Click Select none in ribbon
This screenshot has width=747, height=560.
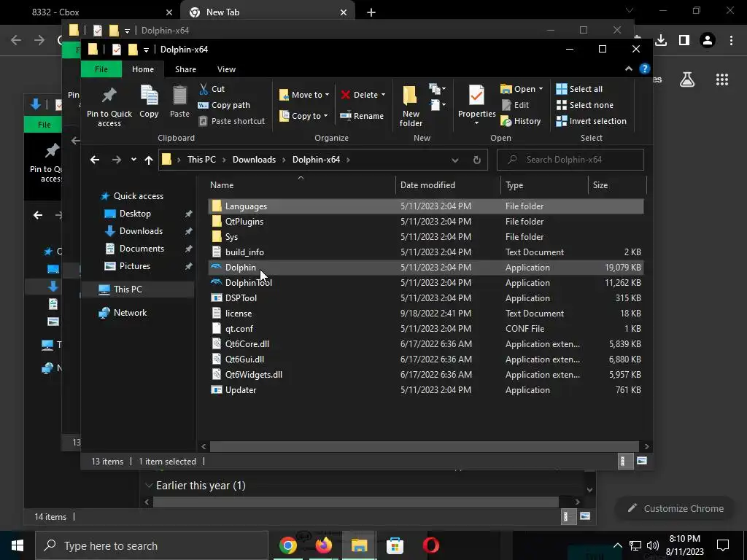click(x=585, y=105)
